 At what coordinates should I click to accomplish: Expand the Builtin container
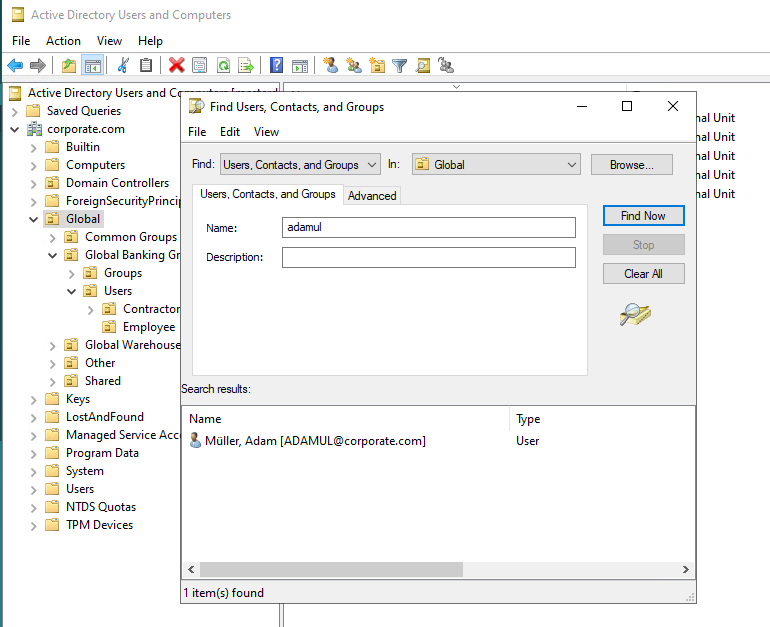point(33,147)
